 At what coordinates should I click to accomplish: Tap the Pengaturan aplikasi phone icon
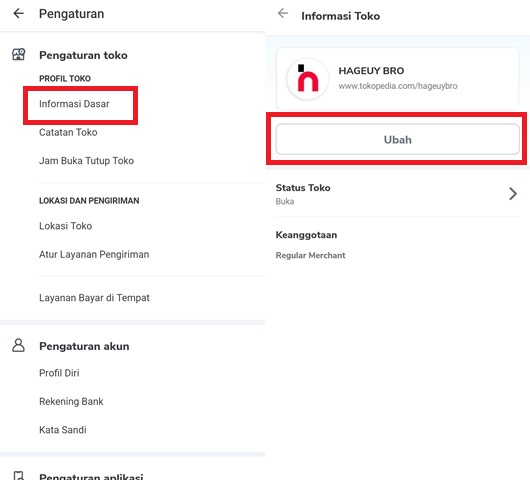[19, 476]
